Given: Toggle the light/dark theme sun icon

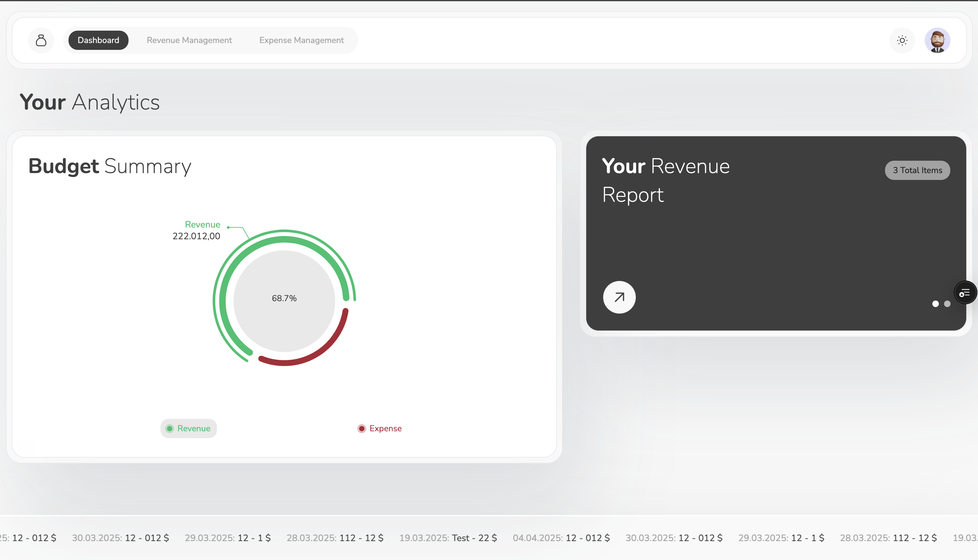Looking at the screenshot, I should click(902, 40).
